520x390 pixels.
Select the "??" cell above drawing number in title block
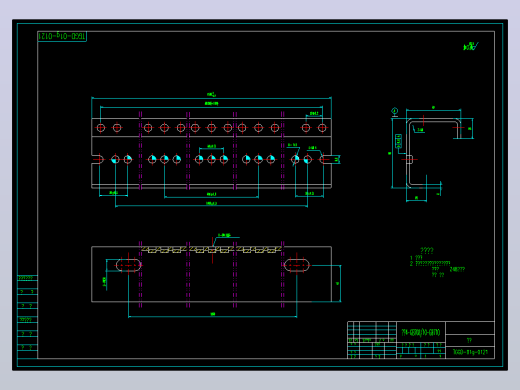[469, 340]
